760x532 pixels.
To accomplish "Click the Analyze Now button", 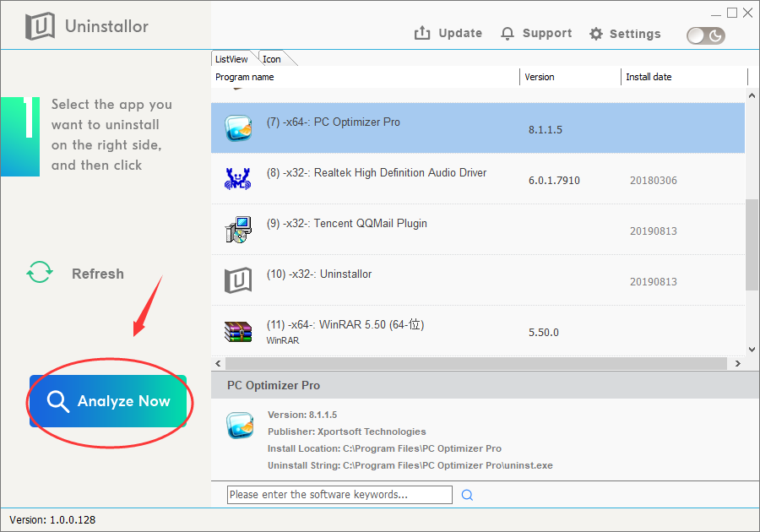I will click(108, 401).
